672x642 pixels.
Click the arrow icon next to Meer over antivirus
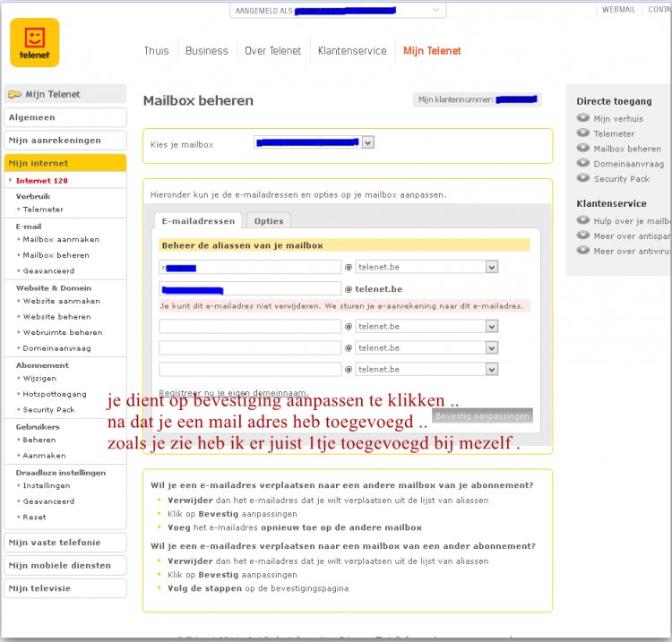583,250
